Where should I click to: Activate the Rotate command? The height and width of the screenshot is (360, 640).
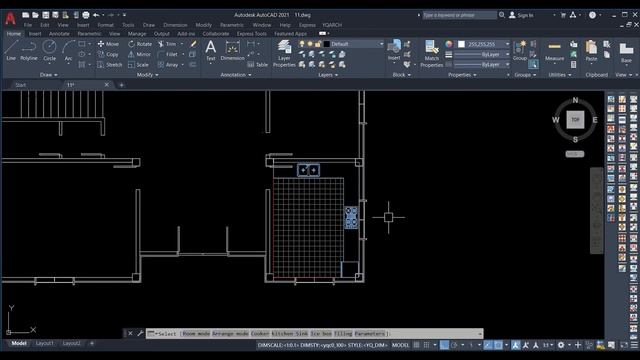140,44
